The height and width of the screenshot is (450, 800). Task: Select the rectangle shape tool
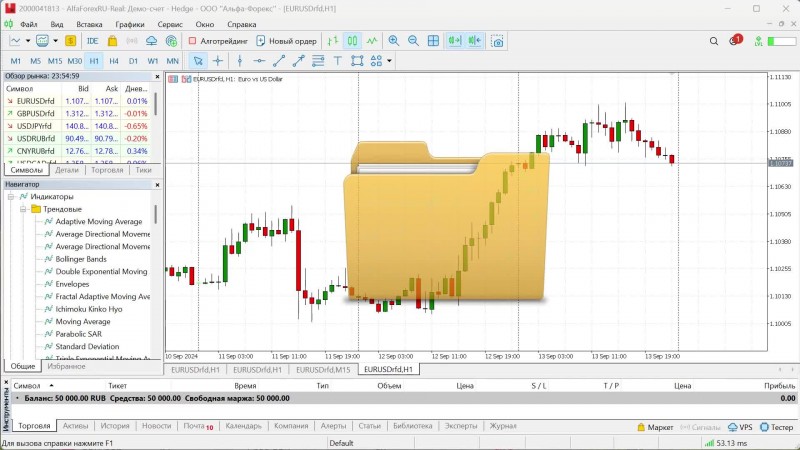coord(357,61)
